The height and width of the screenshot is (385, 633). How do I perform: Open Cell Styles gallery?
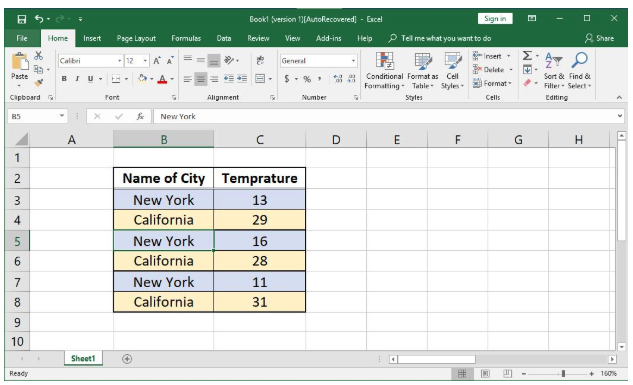[x=452, y=71]
